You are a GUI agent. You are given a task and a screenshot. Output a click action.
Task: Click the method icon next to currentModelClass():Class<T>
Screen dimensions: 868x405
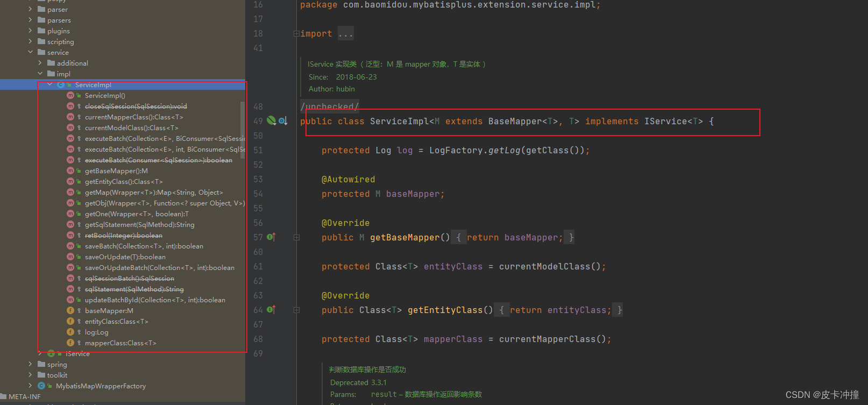coord(70,128)
